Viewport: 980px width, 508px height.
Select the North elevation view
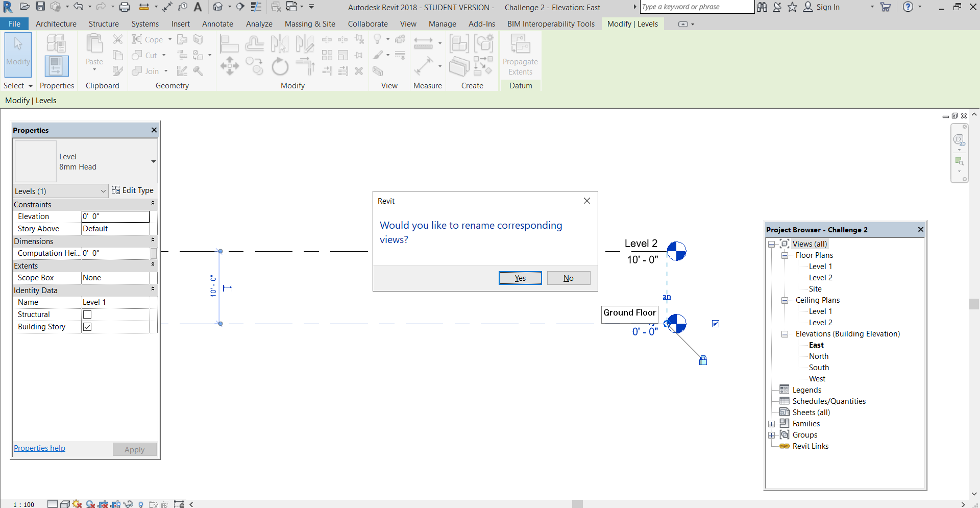pyautogui.click(x=818, y=356)
